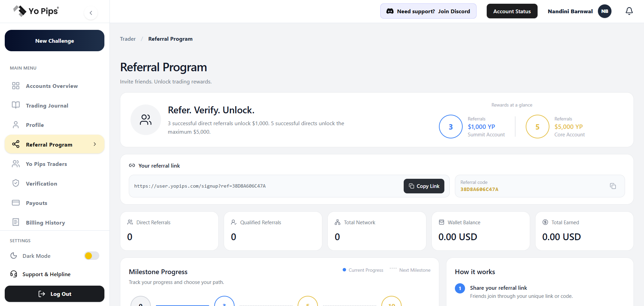
Task: Click the people icon beside Refer. Verify. Unlock.
Action: pyautogui.click(x=146, y=120)
